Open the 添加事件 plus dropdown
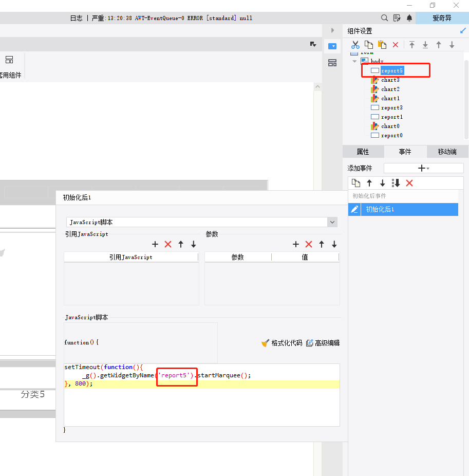This screenshot has width=469, height=476. 423,168
